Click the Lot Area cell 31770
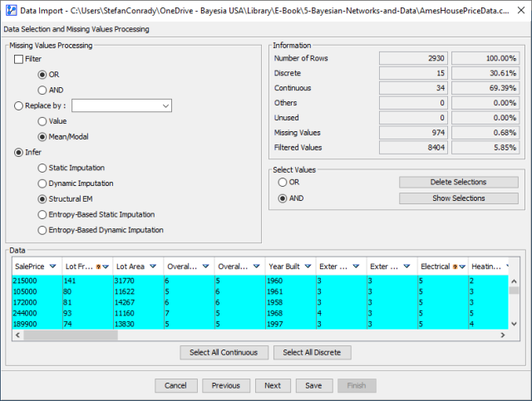The height and width of the screenshot is (401, 532). pyautogui.click(x=139, y=281)
